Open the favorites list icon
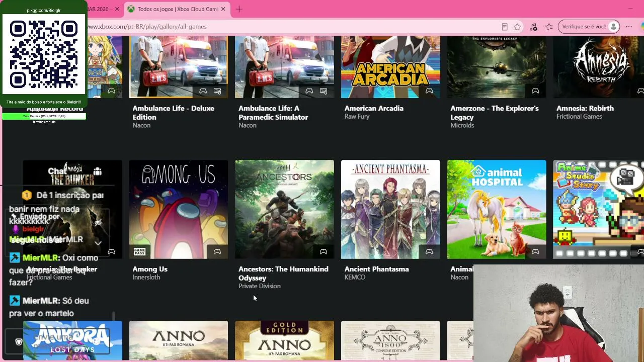This screenshot has height=362, width=644. pos(549,27)
